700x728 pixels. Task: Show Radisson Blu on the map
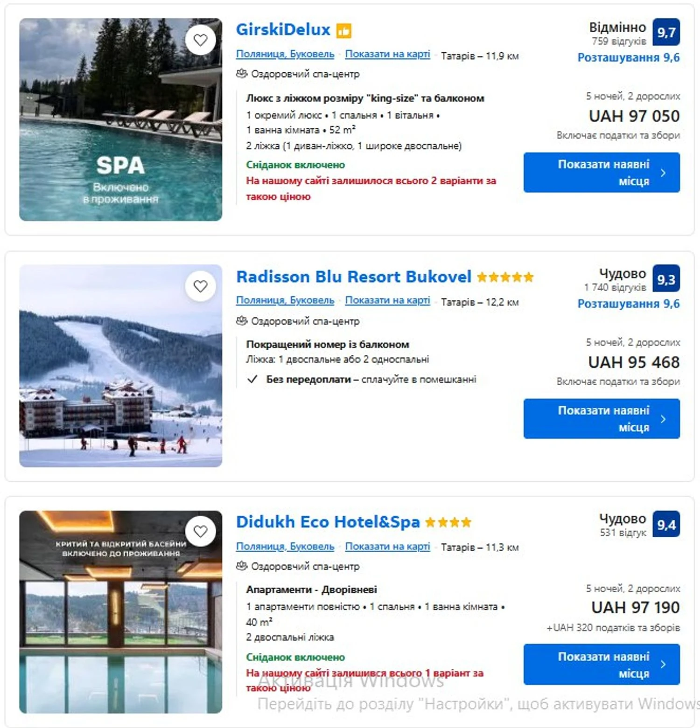click(387, 300)
